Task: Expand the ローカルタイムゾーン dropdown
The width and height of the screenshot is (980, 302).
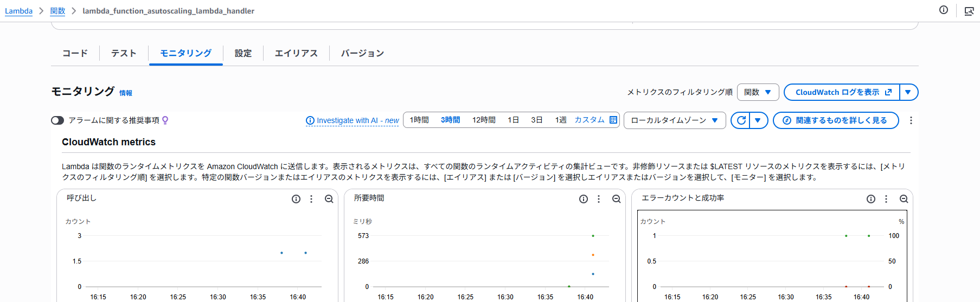Action: [x=675, y=120]
